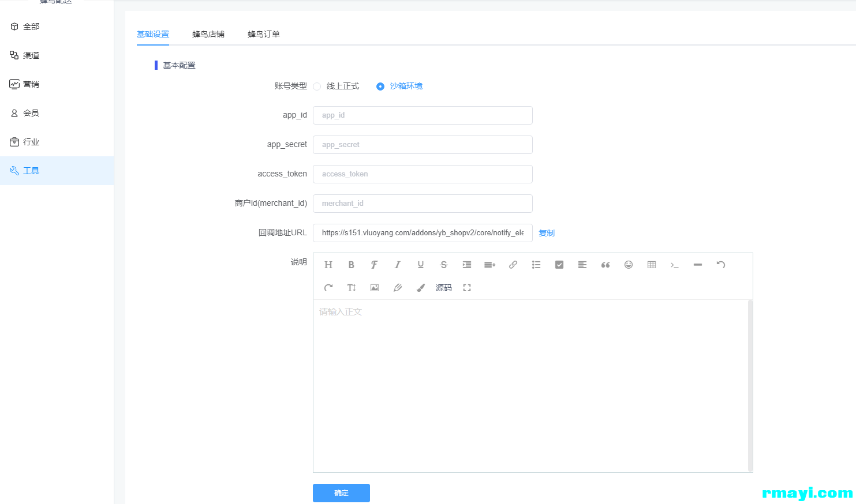Switch to the 基础设置 tab

coord(153,34)
